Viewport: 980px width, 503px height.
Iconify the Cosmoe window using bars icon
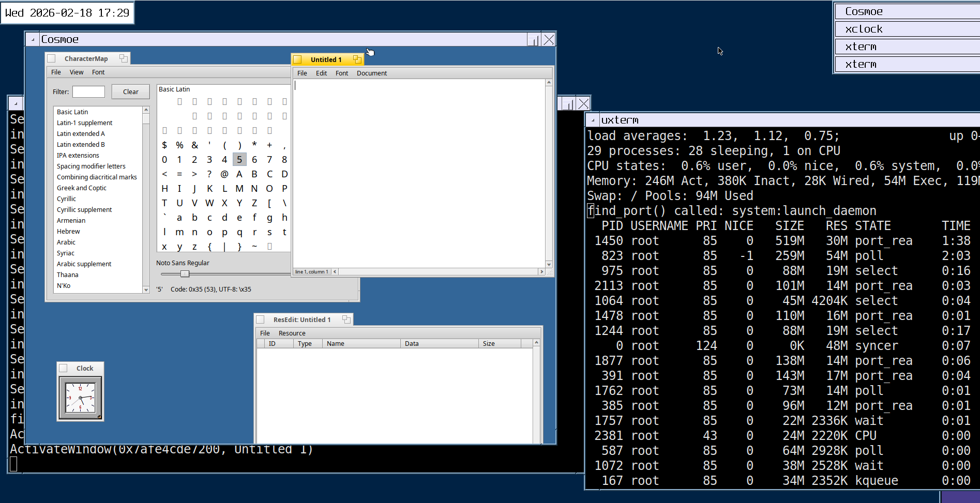click(533, 40)
